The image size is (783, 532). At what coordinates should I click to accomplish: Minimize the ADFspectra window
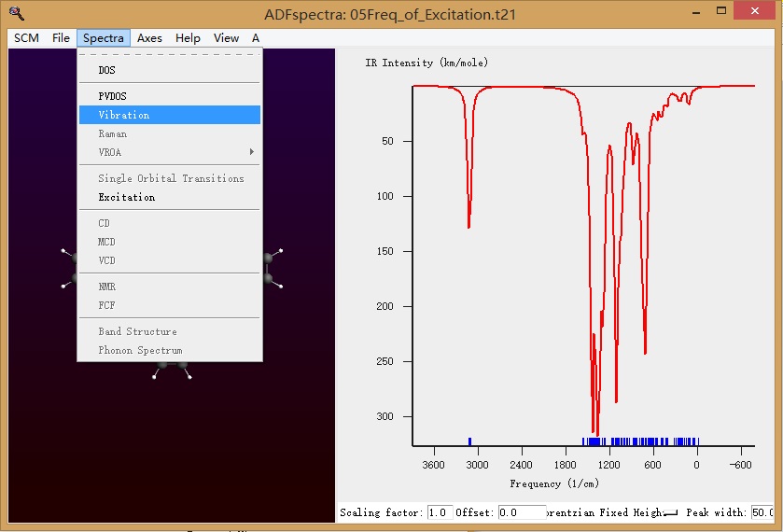[696, 11]
